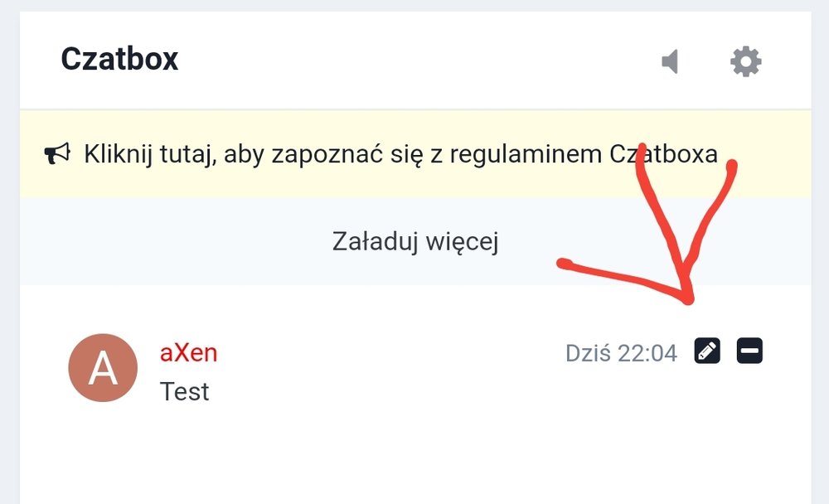Click the light blue load-more bar background
829x504 pixels.
pyautogui.click(x=166, y=242)
